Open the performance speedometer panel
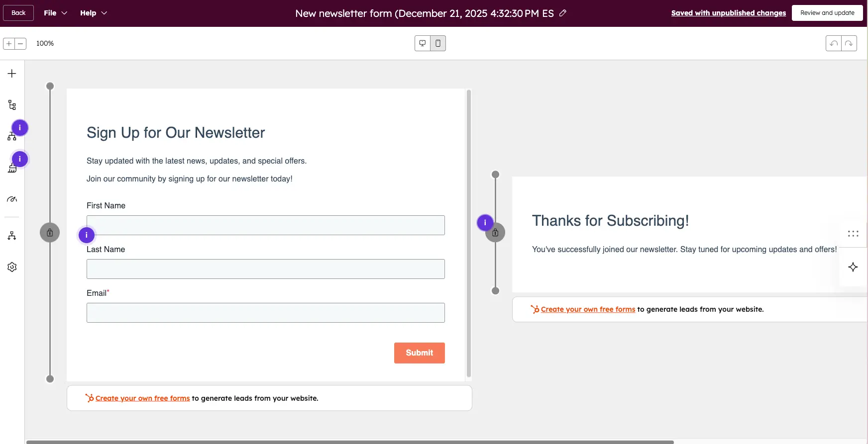 11,199
